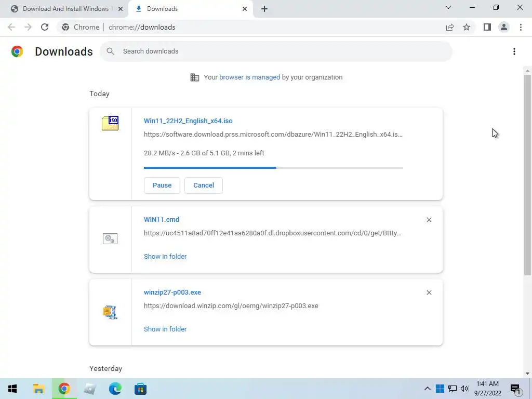Click the '28.2 MB/s - 2.6 GB of 5.1 GB' status
The image size is (532, 399).
(x=204, y=153)
